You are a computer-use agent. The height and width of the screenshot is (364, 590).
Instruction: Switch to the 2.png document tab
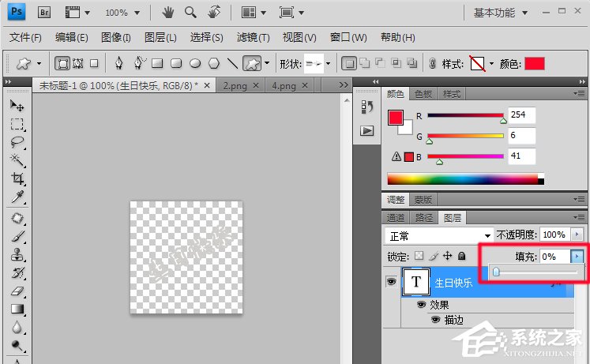click(x=233, y=85)
